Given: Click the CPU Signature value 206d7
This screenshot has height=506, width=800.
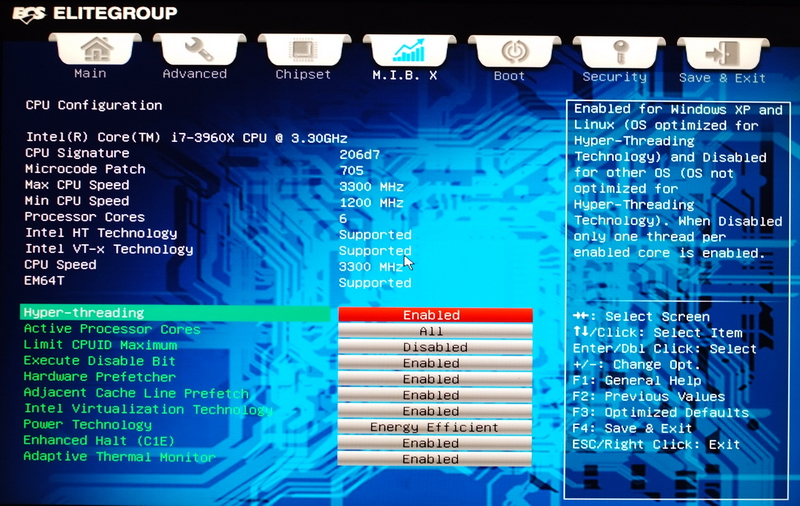Looking at the screenshot, I should click(x=360, y=155).
